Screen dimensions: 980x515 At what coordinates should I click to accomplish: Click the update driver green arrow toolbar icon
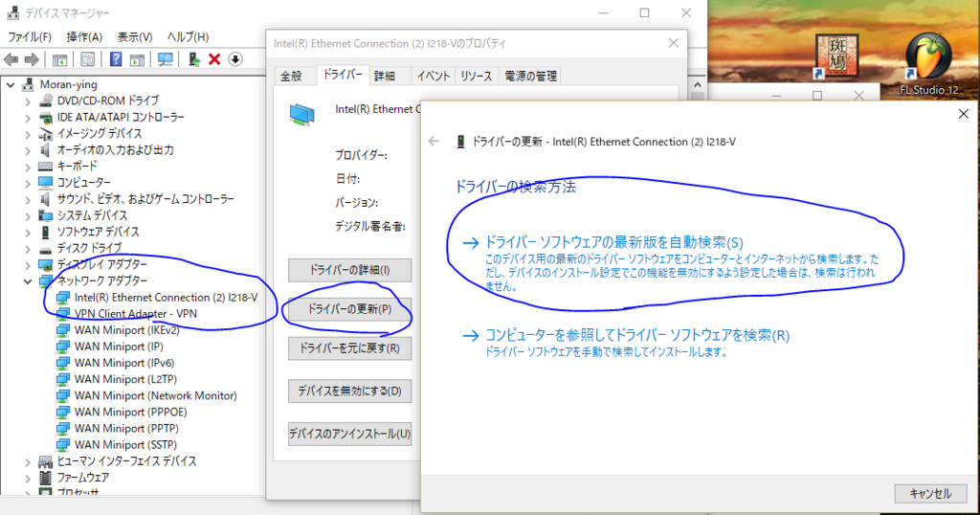coord(193,59)
